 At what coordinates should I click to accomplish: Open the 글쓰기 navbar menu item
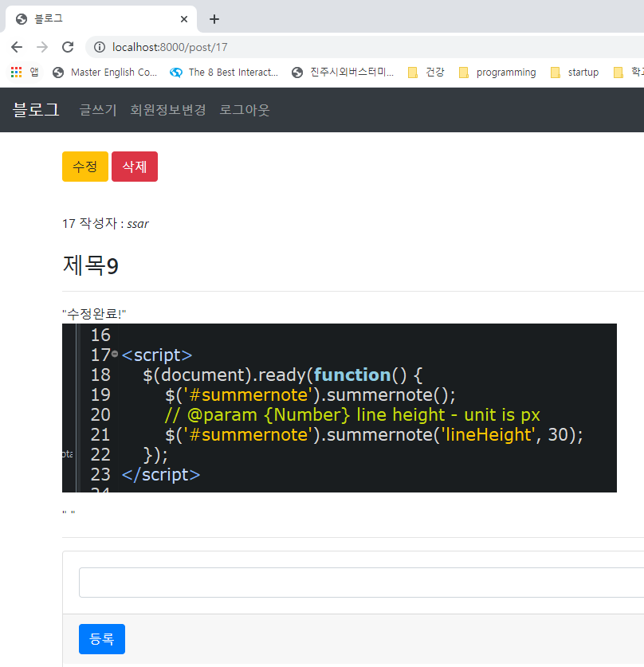click(98, 110)
